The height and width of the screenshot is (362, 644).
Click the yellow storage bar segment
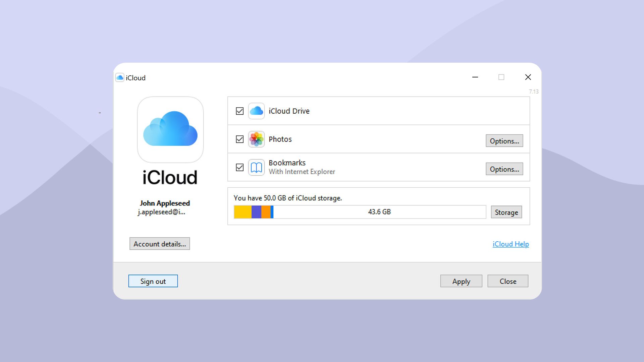click(243, 212)
